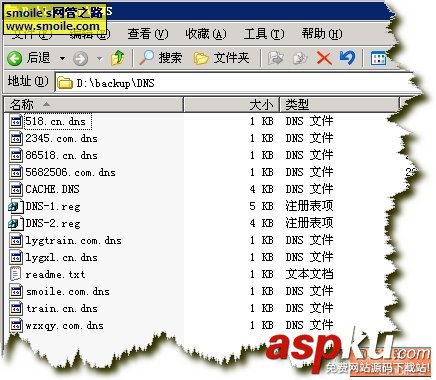The width and height of the screenshot is (436, 380).
Task: Select the file CACHE.DNS
Action: pyautogui.click(x=52, y=189)
